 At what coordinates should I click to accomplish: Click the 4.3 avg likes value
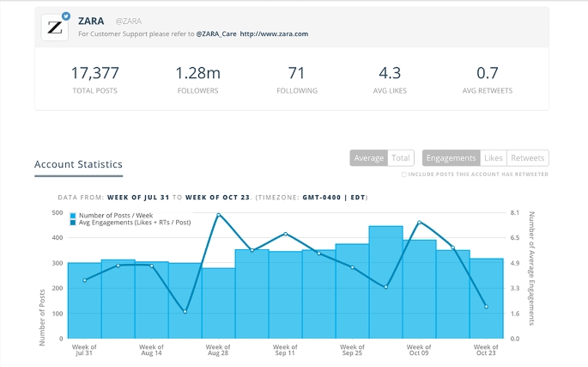390,73
